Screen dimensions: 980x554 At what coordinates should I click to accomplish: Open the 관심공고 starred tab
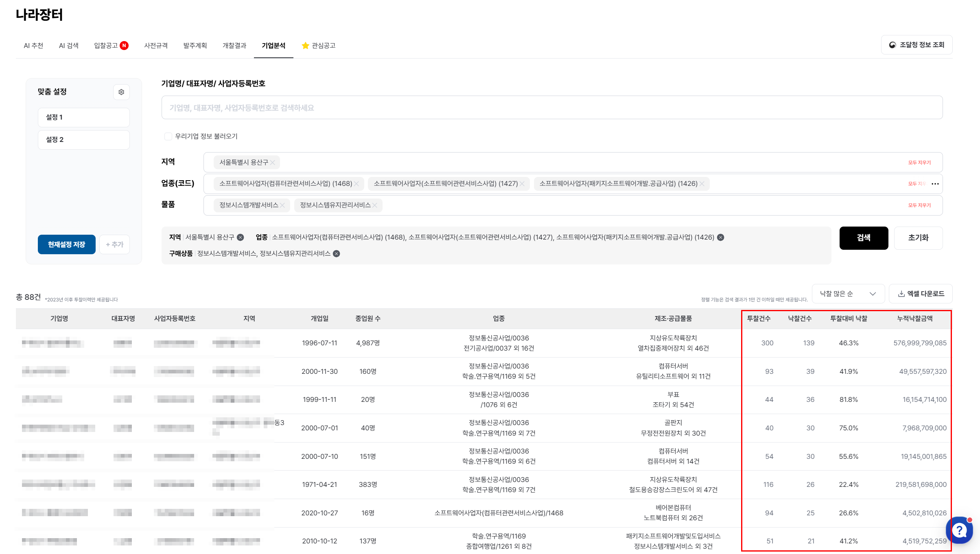click(x=319, y=46)
